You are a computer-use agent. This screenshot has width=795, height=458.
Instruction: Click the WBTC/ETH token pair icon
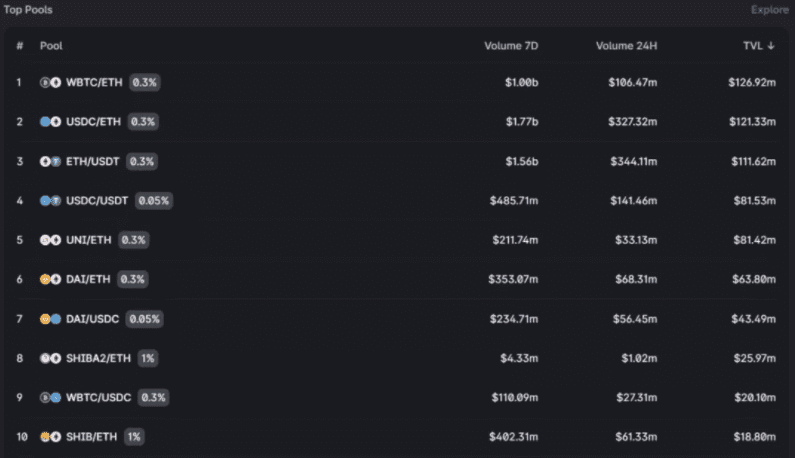pyautogui.click(x=50, y=82)
